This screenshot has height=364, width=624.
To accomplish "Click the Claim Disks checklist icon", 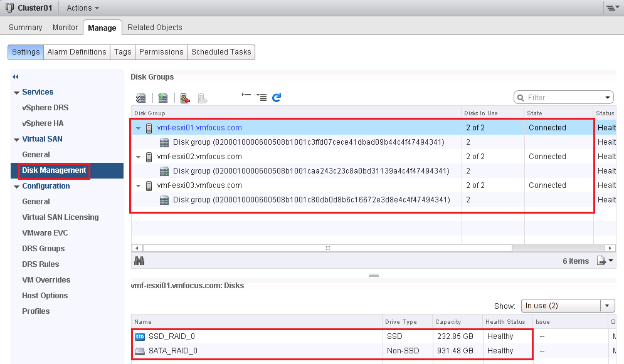I will pyautogui.click(x=141, y=98).
